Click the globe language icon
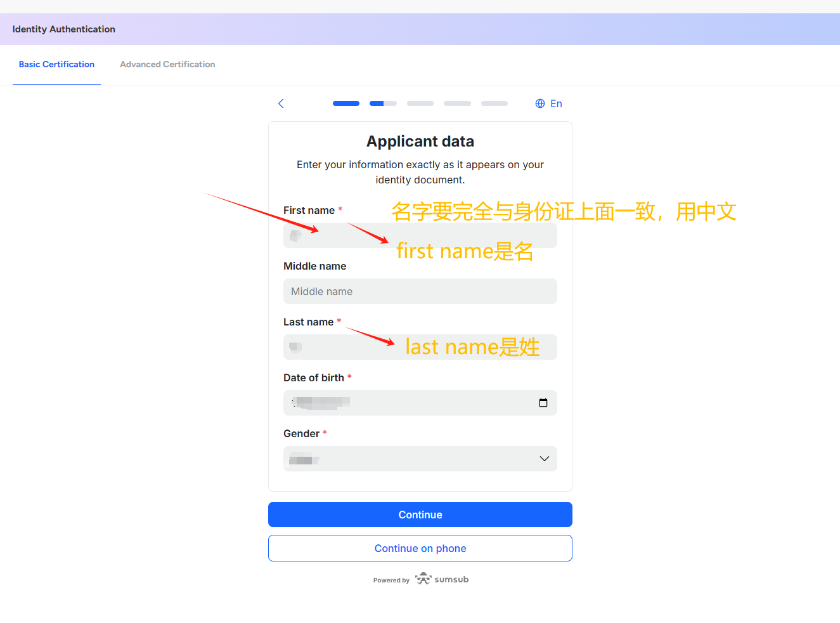Screen dimensions: 840x623 coord(540,103)
